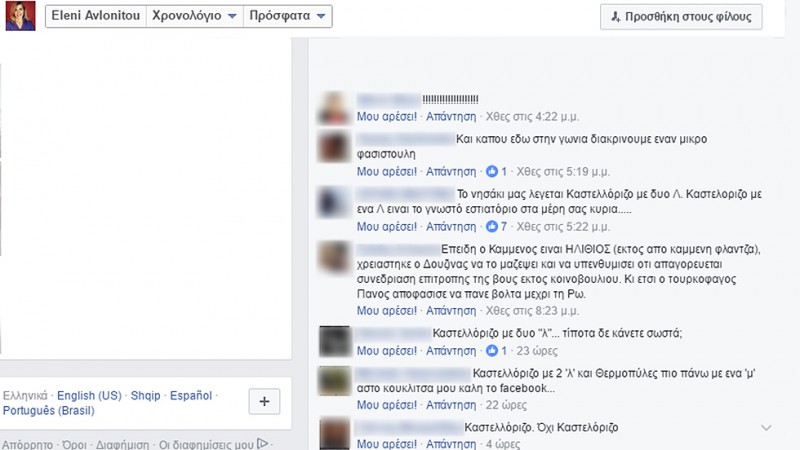Open the Πρόσφατα dropdown

coord(288,16)
